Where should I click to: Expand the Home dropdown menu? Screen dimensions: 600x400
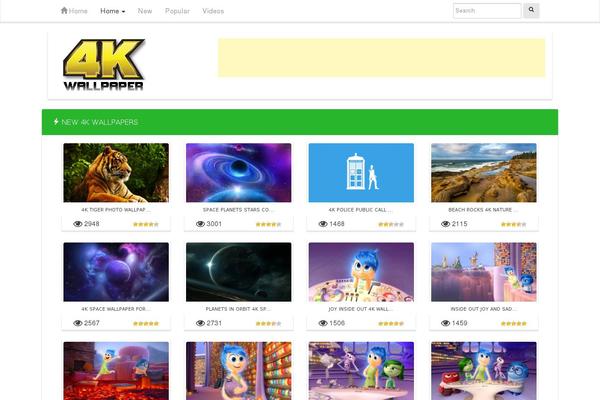(x=112, y=11)
